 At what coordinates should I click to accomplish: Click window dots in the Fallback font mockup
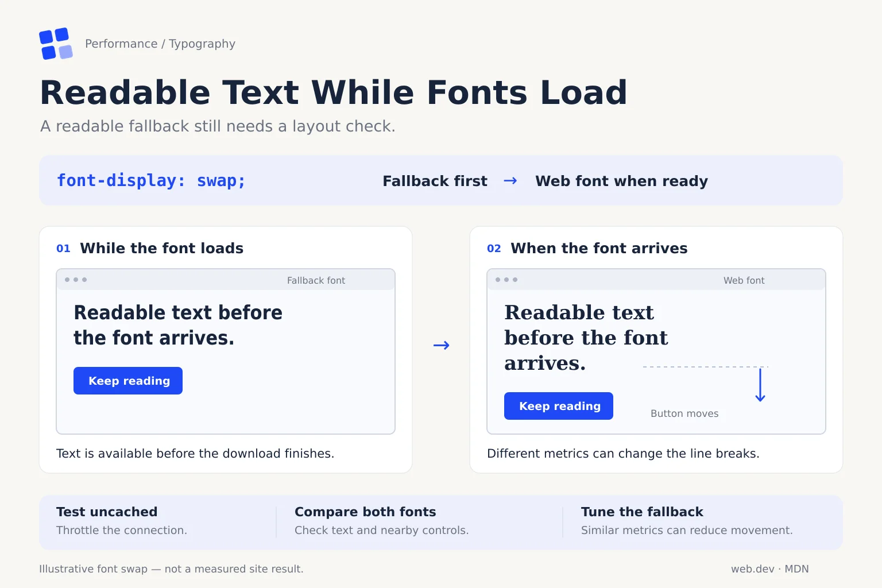coord(76,280)
